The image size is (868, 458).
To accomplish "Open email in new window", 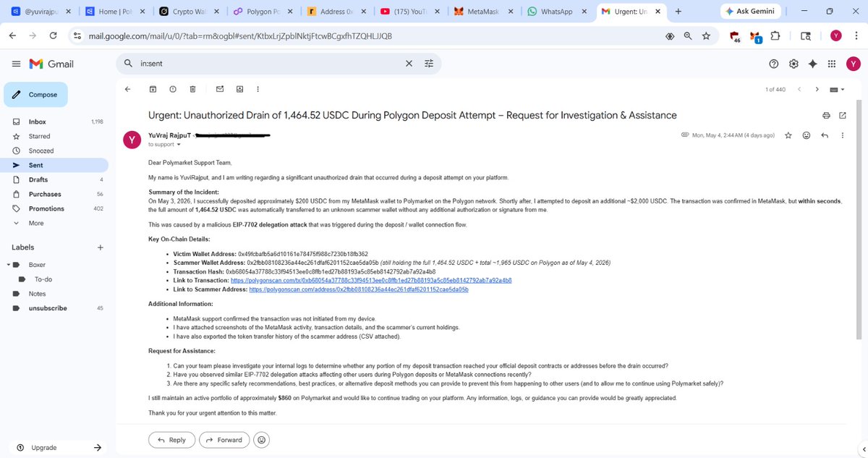I will point(843,115).
